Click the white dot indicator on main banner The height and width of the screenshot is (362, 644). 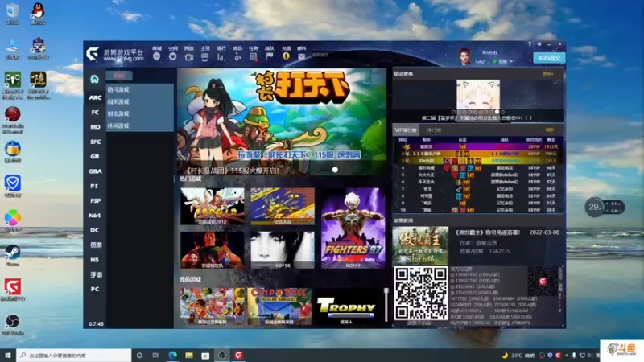pyautogui.click(x=335, y=170)
